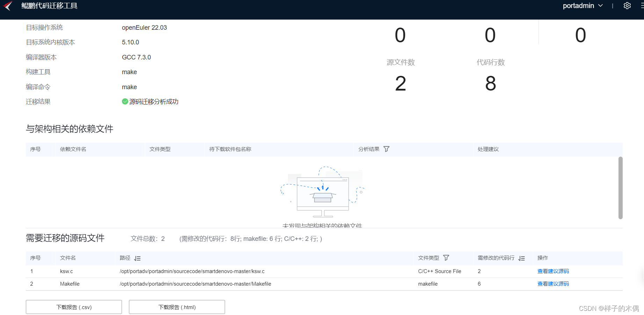The image size is (644, 315).
Task: View suggested source for Makefile
Action: 553,284
